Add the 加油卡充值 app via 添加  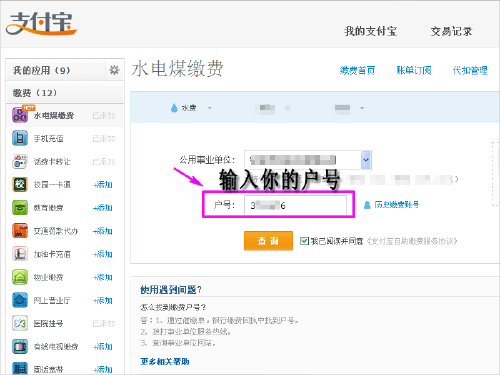click(x=103, y=254)
